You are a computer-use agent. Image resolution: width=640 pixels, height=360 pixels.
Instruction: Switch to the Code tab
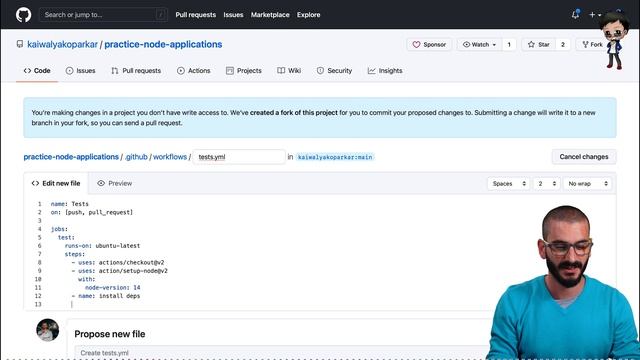(37, 71)
